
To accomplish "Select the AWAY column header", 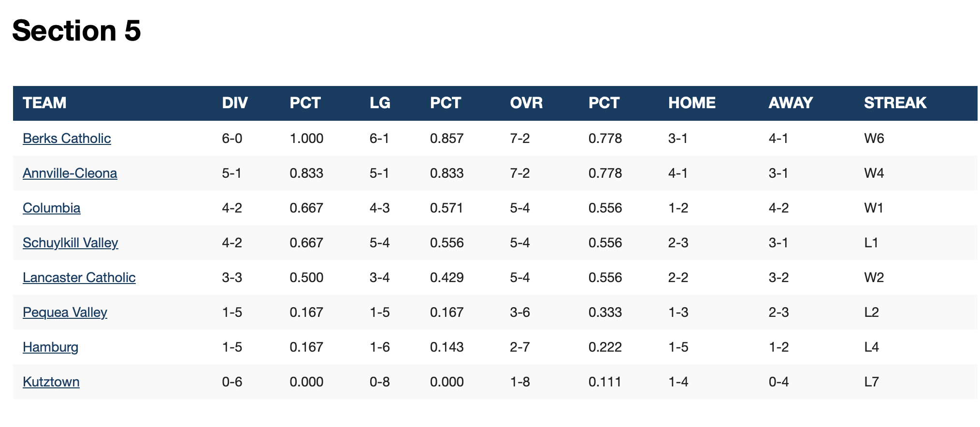I will point(791,103).
